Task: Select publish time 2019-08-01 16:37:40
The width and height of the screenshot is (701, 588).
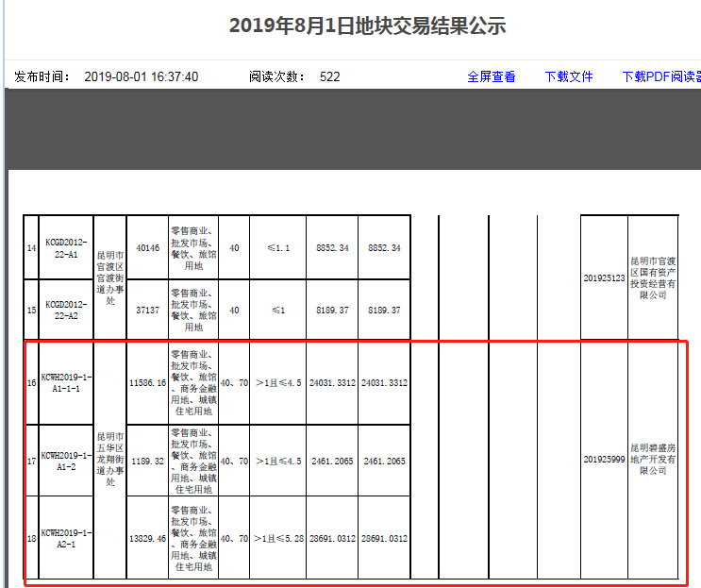Action: 142,76
